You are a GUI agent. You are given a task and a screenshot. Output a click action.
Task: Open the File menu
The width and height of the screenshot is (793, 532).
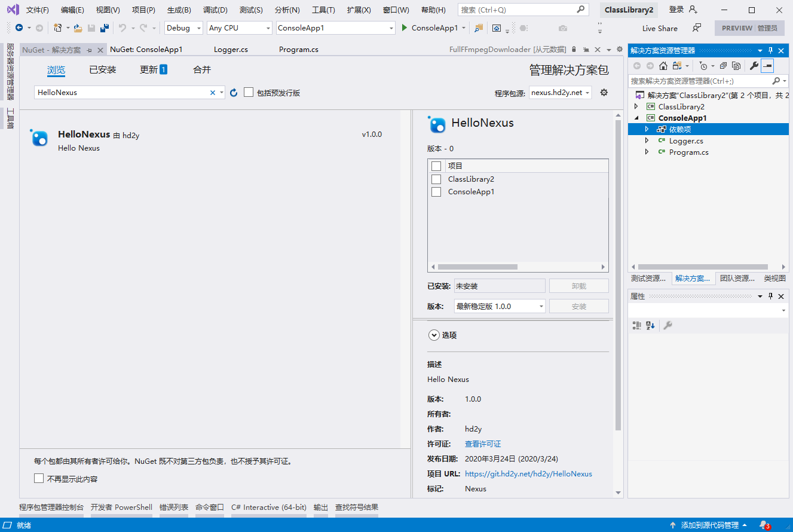[x=38, y=10]
